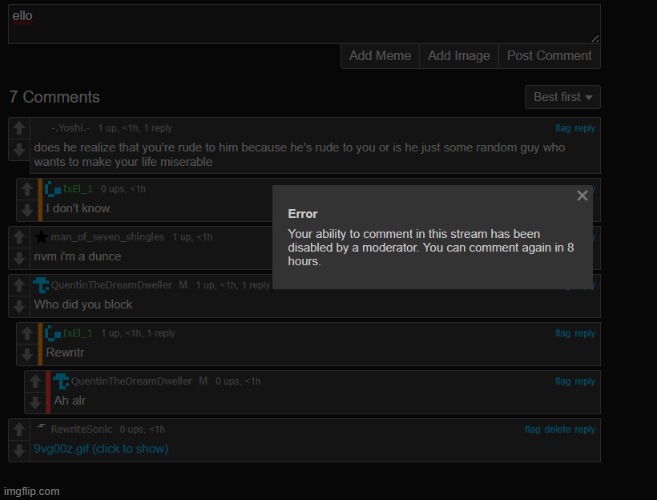Click the Add Meme button
Viewport: 657px width, 500px height.
click(379, 56)
